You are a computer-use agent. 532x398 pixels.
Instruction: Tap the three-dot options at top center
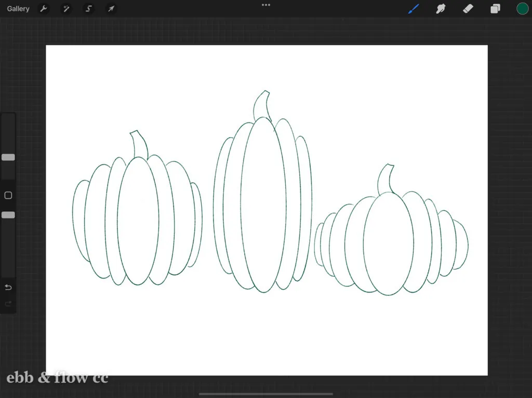pos(266,5)
